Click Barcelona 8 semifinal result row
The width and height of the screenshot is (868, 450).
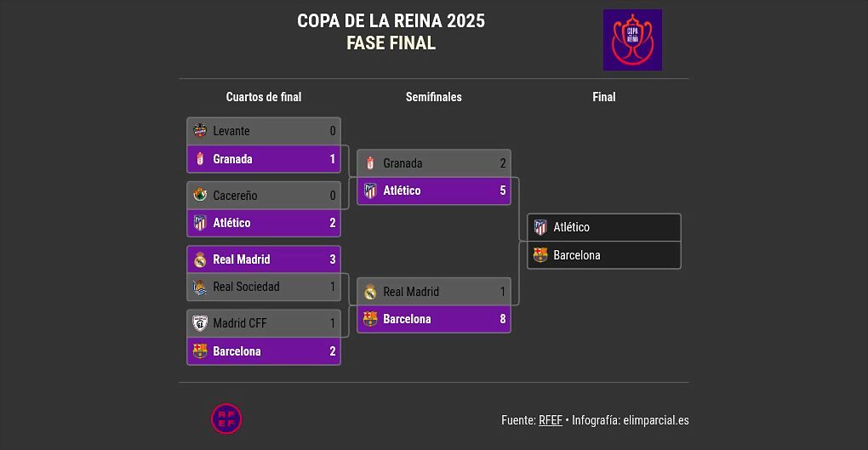click(x=433, y=319)
